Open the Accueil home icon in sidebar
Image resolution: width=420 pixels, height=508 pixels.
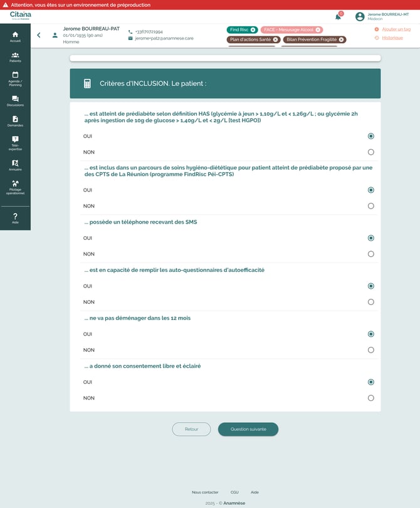(15, 36)
